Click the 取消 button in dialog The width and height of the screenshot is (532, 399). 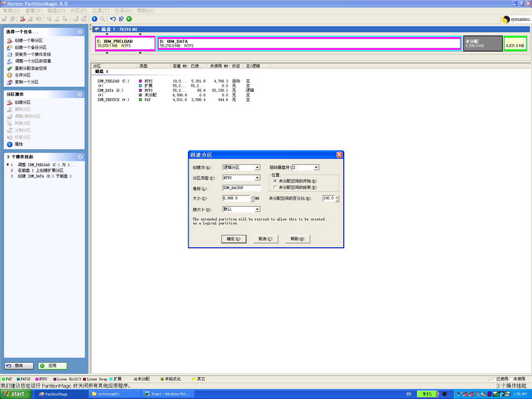pos(265,239)
